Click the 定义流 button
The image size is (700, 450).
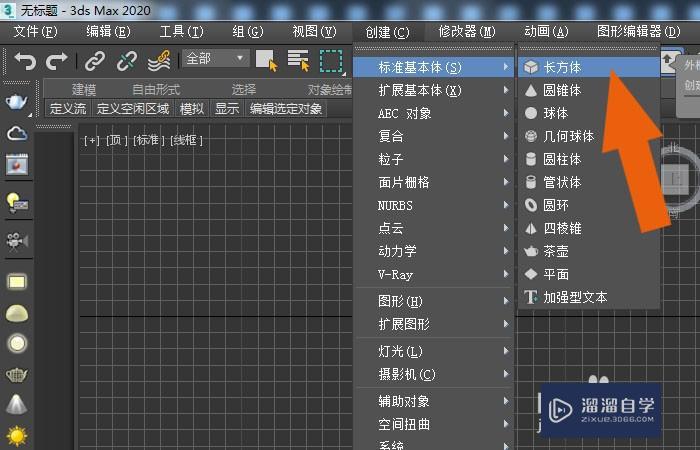(x=68, y=108)
